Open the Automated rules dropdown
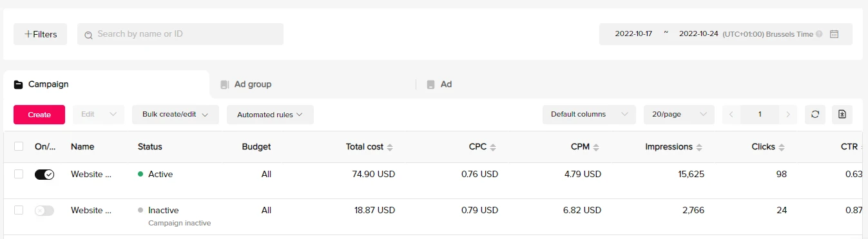868x239 pixels. 270,115
